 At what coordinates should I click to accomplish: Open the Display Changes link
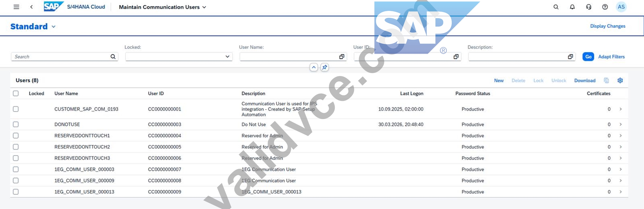point(608,26)
